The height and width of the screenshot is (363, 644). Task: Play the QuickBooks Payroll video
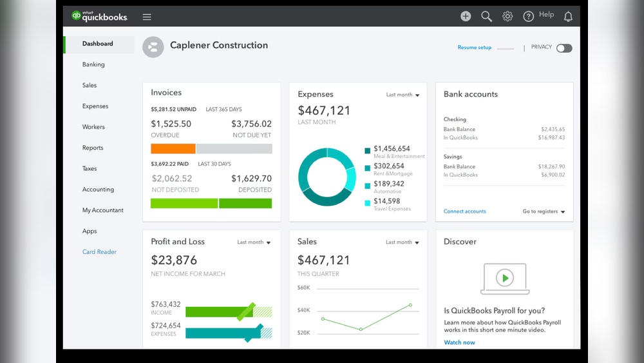pos(505,278)
